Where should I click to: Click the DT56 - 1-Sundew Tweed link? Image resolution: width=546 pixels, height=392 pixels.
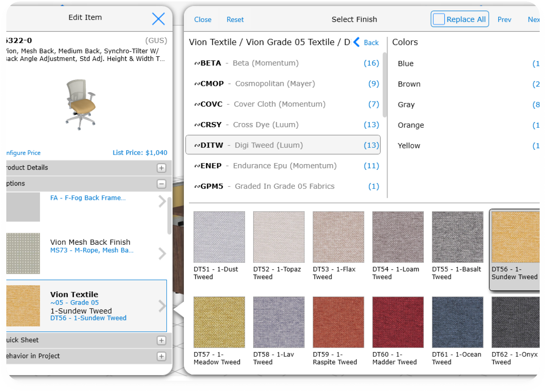88,318
